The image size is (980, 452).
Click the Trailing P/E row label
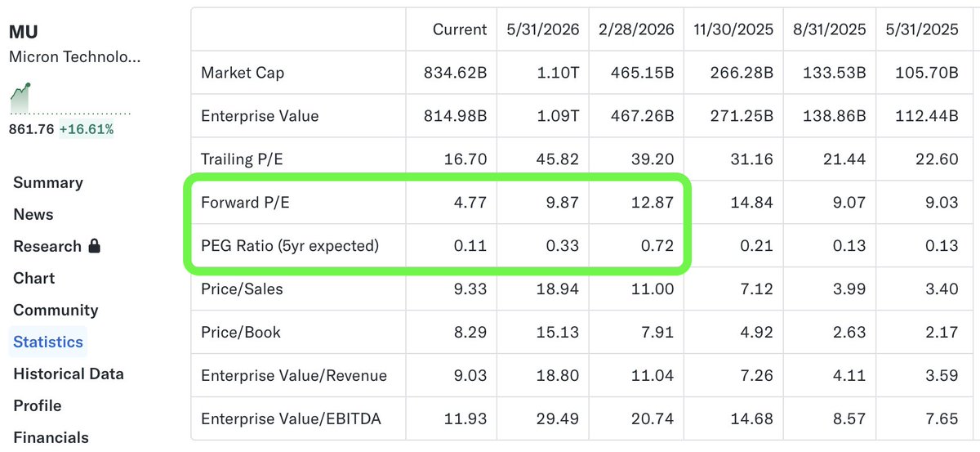[243, 159]
